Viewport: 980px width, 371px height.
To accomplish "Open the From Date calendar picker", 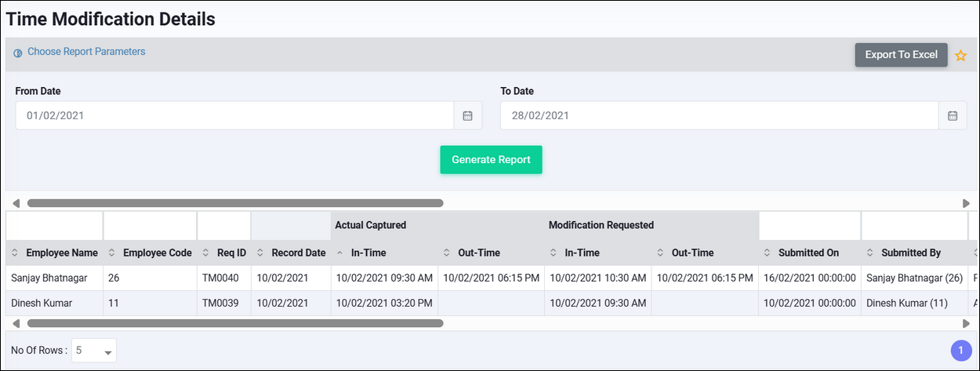I will (467, 115).
